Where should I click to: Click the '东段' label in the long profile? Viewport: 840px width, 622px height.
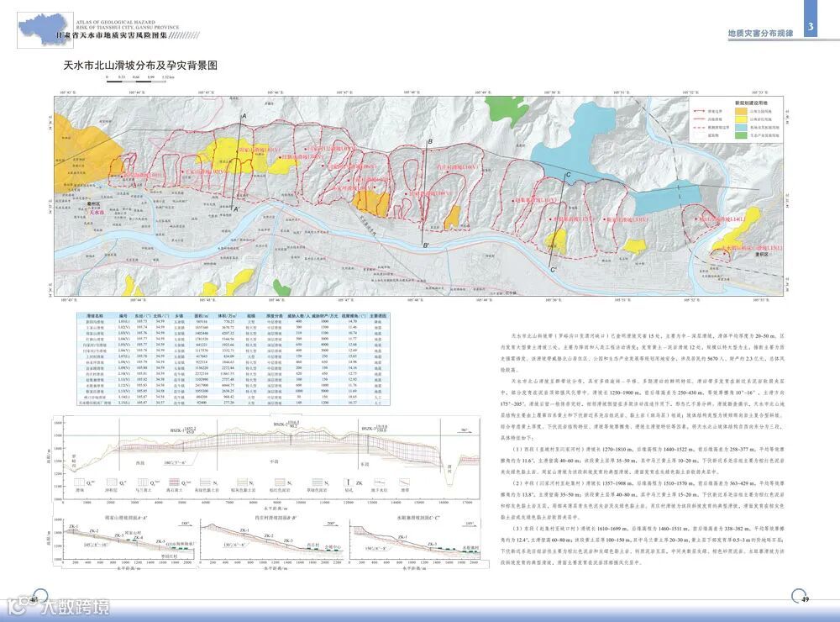point(365,464)
